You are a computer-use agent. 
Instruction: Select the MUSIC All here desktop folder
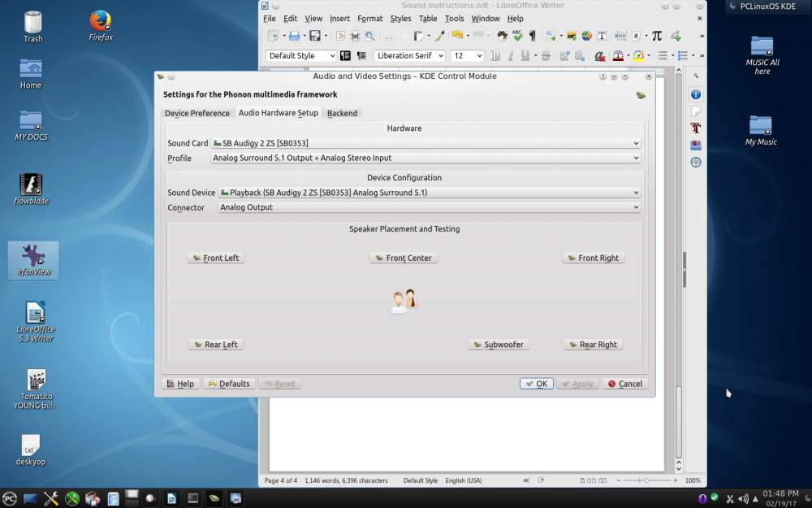(762, 56)
